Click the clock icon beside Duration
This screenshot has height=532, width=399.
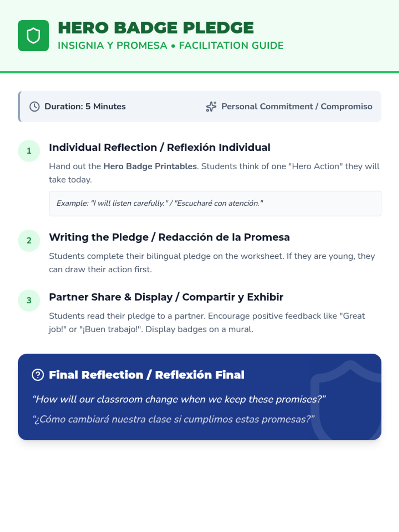pyautogui.click(x=35, y=106)
